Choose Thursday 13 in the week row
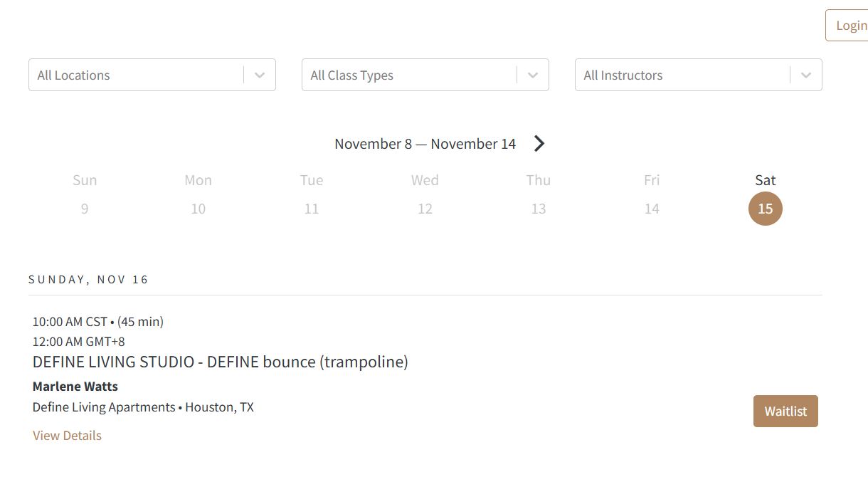Viewport: 868px width, 477px height. (x=539, y=209)
